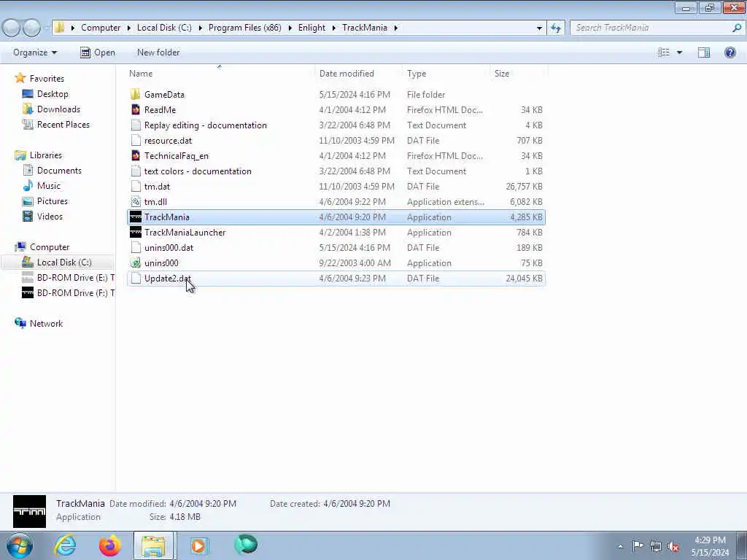747x560 pixels.
Task: Launch Internet Explorer from taskbar
Action: click(x=65, y=545)
